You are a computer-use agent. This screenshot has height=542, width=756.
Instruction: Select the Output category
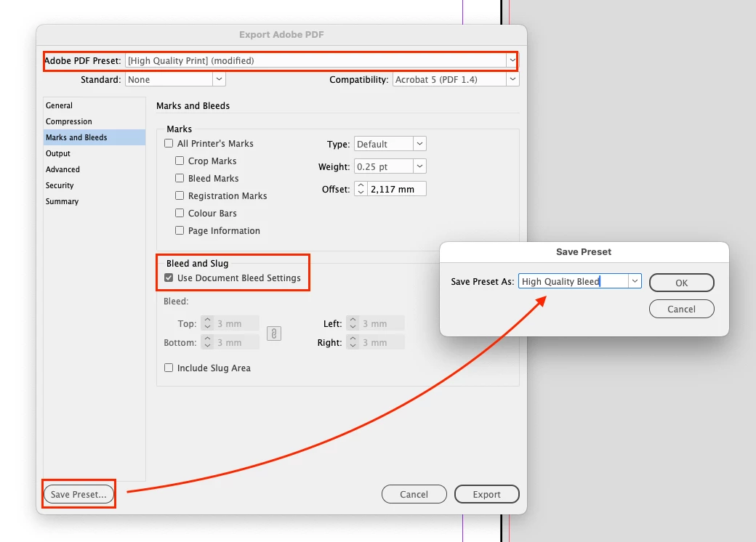tap(94, 153)
